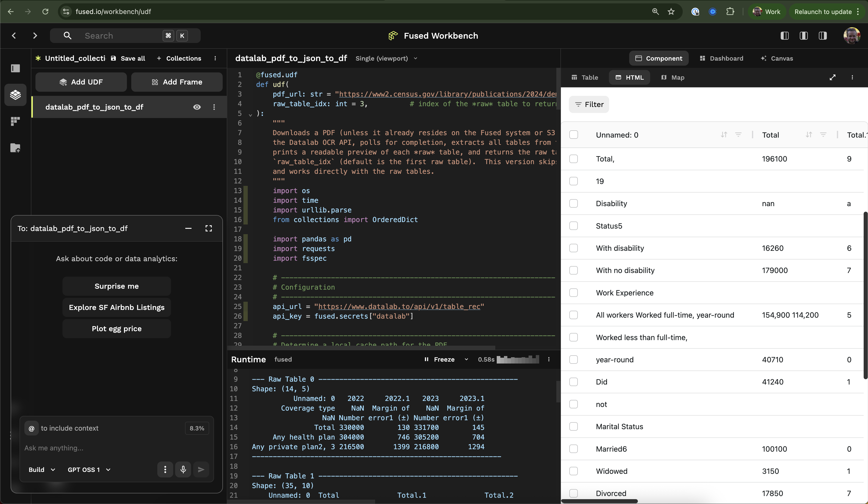Click Add Frame button

point(177,82)
